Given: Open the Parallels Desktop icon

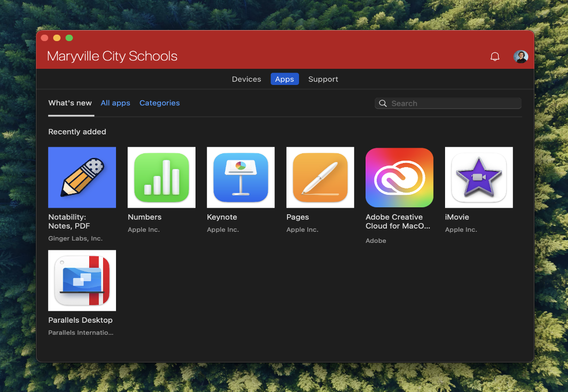Looking at the screenshot, I should click(82, 280).
